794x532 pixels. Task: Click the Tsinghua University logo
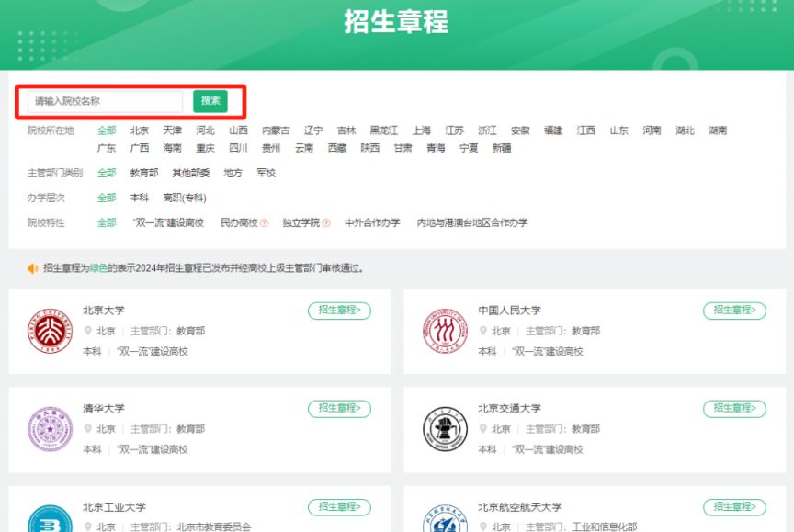pos(51,429)
